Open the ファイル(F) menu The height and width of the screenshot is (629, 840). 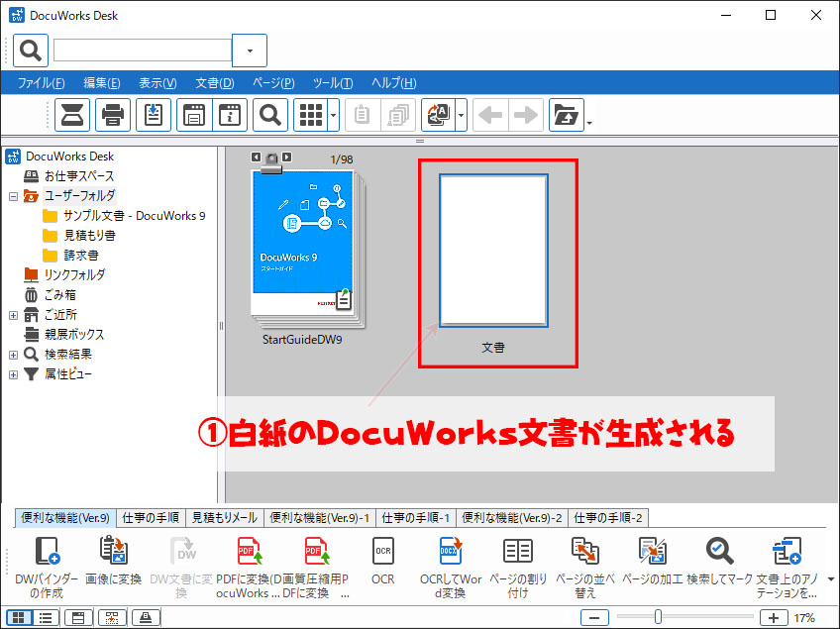42,83
